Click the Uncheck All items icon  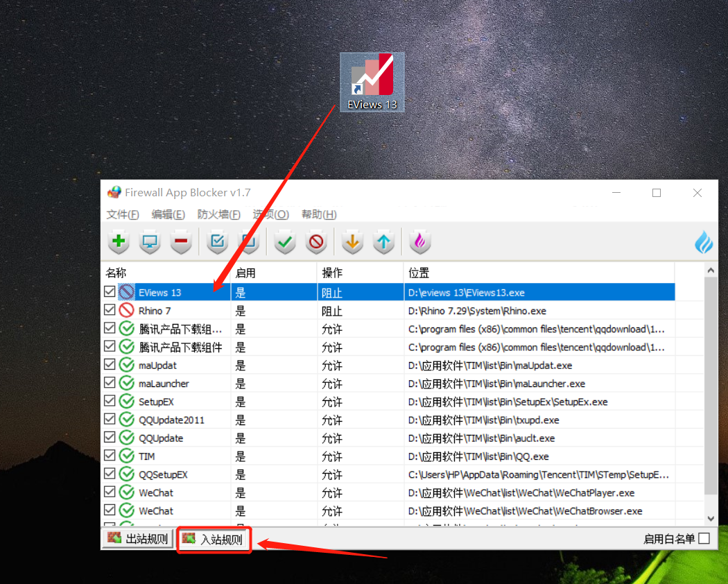[248, 241]
